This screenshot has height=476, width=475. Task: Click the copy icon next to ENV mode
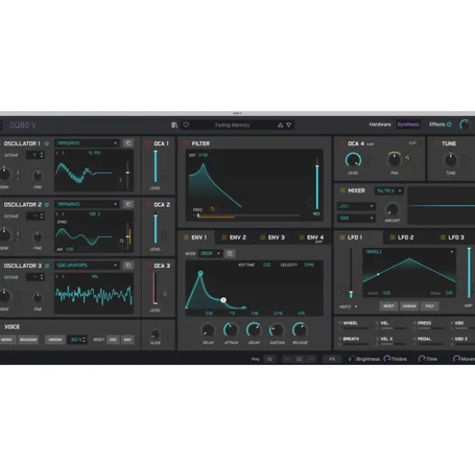(229, 253)
